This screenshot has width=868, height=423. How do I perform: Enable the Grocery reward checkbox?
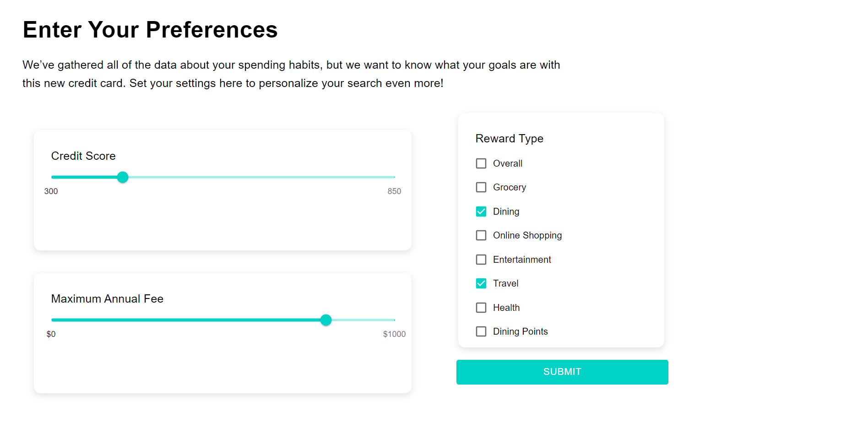pos(481,187)
